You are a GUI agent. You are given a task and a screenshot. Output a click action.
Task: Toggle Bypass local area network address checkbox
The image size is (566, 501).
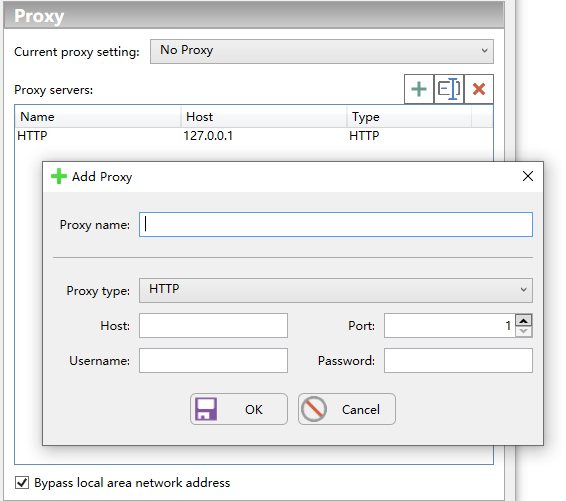(22, 483)
